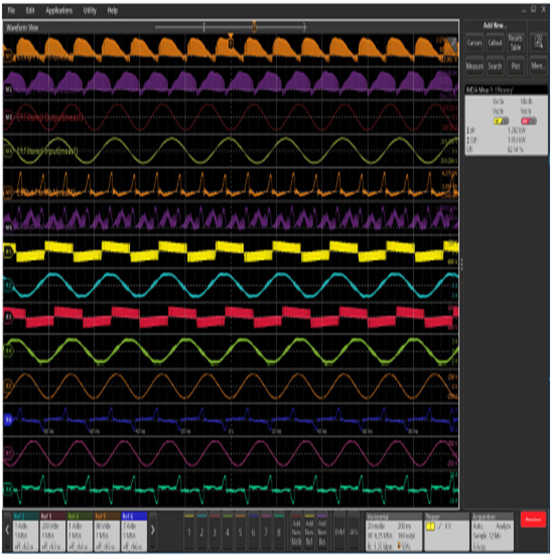Viewport: 555px width, 557px height.
Task: Add a new Callout annotation
Action: (x=495, y=43)
